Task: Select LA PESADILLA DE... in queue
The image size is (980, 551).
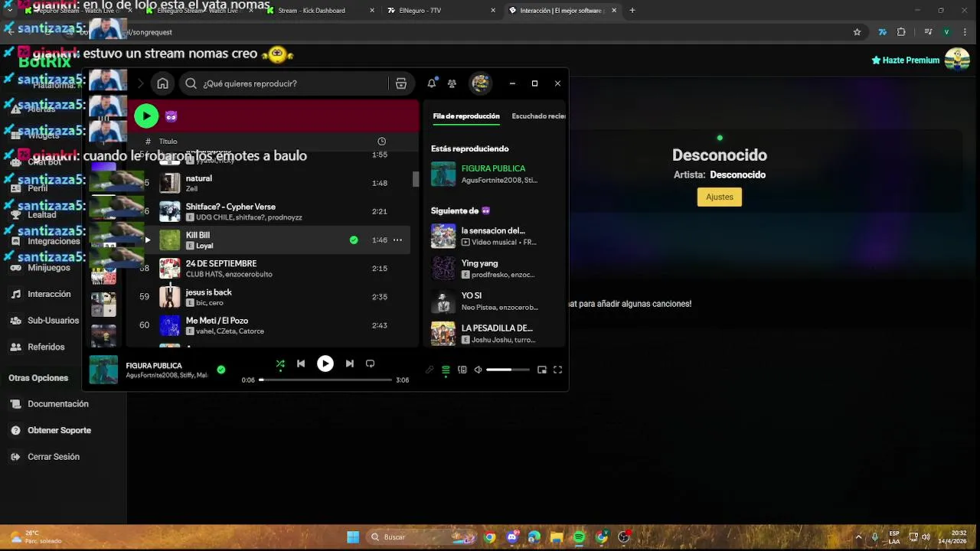Action: point(493,333)
